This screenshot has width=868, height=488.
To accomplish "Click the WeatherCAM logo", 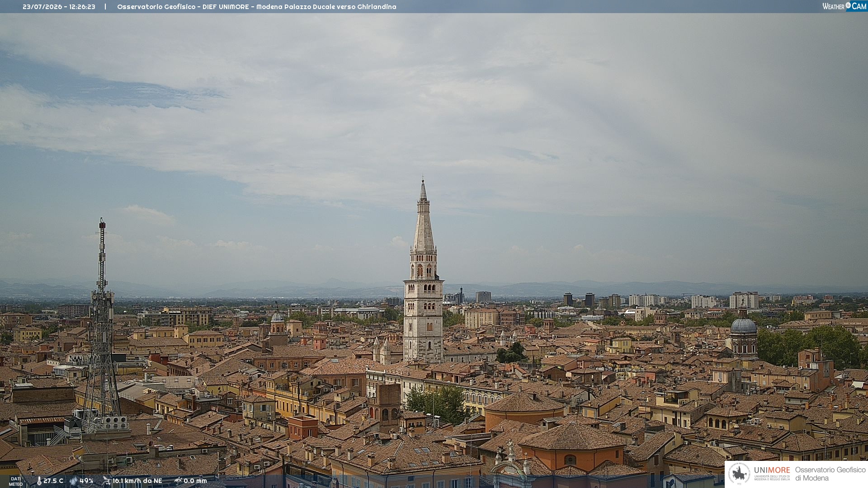I will 844,6.
